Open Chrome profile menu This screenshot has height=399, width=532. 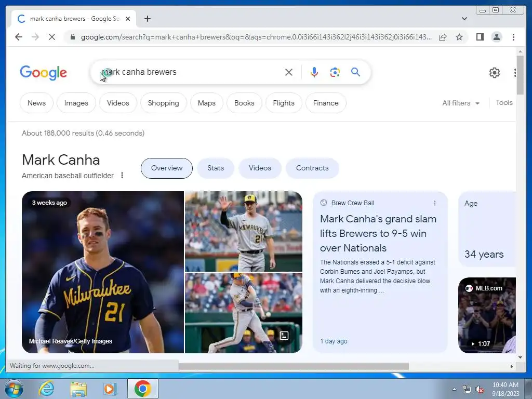pos(496,37)
